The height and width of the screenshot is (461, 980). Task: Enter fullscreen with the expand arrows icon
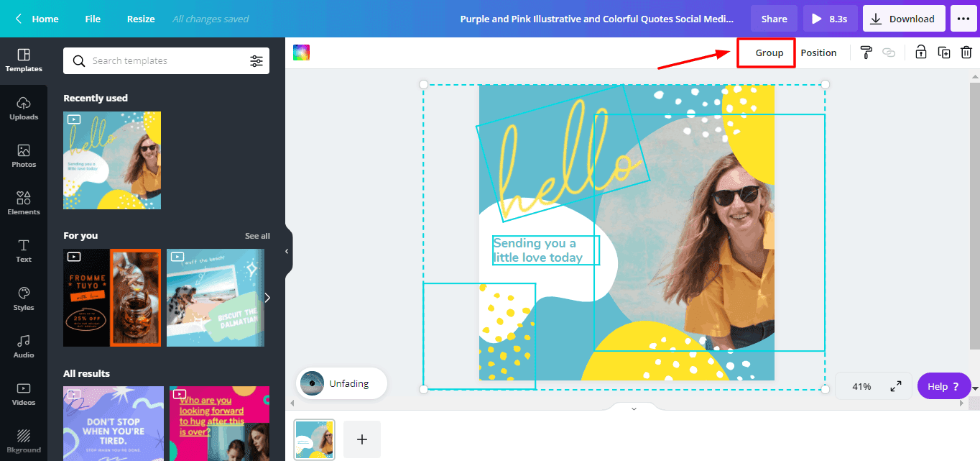pyautogui.click(x=896, y=386)
